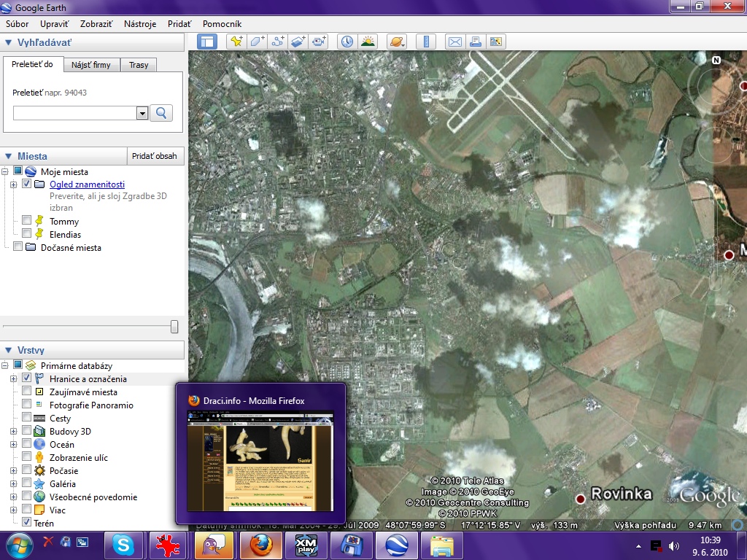Open Windows Start orb
747x560 pixels.
click(18, 545)
